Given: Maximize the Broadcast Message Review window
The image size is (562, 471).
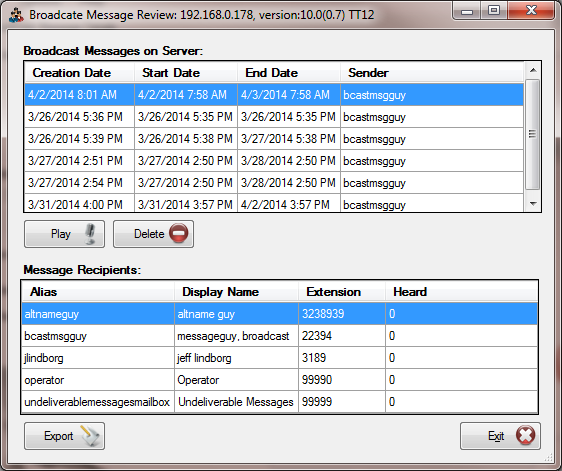Looking at the screenshot, I should (x=494, y=10).
